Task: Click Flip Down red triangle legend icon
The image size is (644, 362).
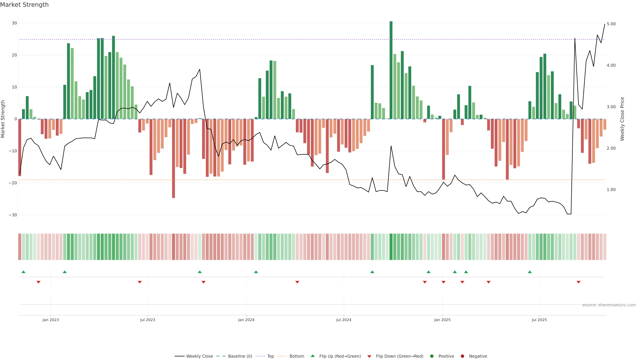Action: tap(369, 356)
